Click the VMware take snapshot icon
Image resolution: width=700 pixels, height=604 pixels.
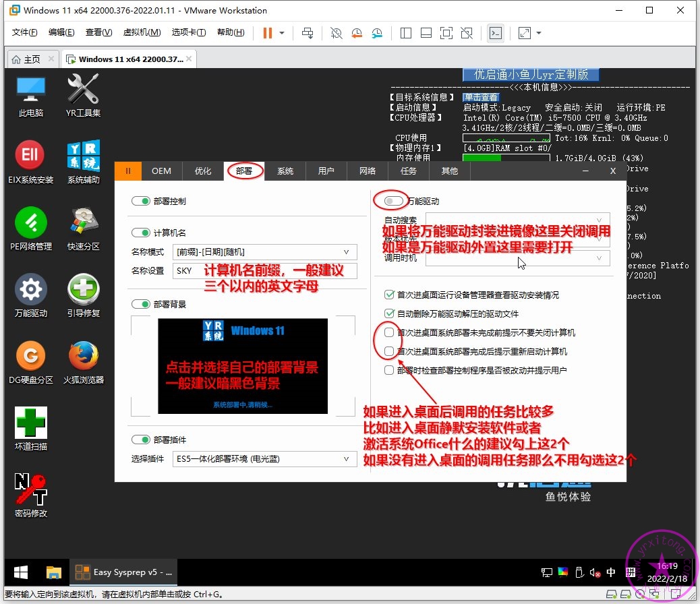336,32
